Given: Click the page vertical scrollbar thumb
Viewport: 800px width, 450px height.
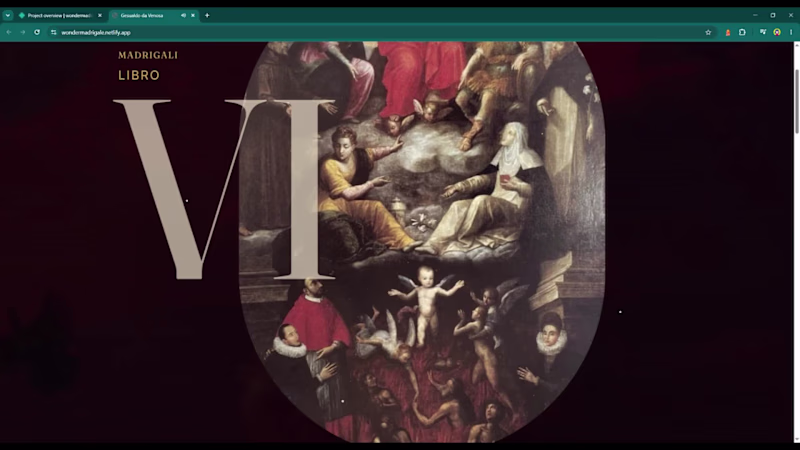Looking at the screenshot, I should [796, 101].
